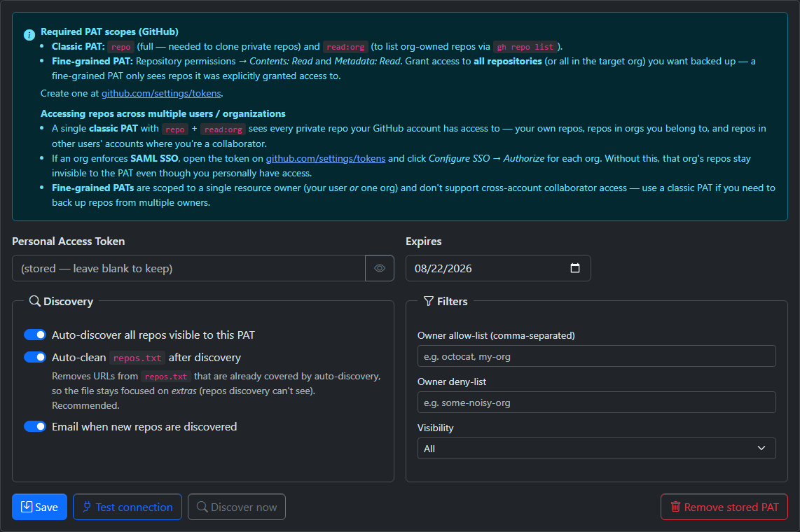Screen dimensions: 800x532
Task: Turn off Auto-clean repos.txt toggle
Action: tap(35, 358)
